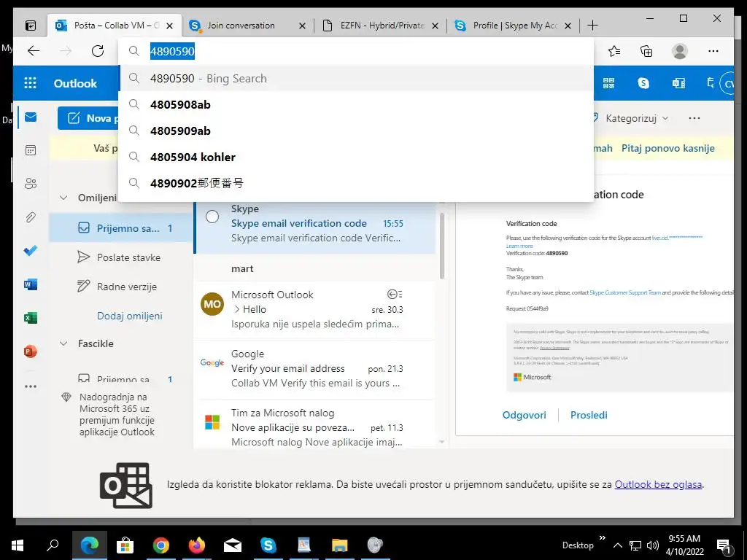Select suggestion 4890902郵便番号
Image resolution: width=747 pixels, height=560 pixels.
click(357, 183)
